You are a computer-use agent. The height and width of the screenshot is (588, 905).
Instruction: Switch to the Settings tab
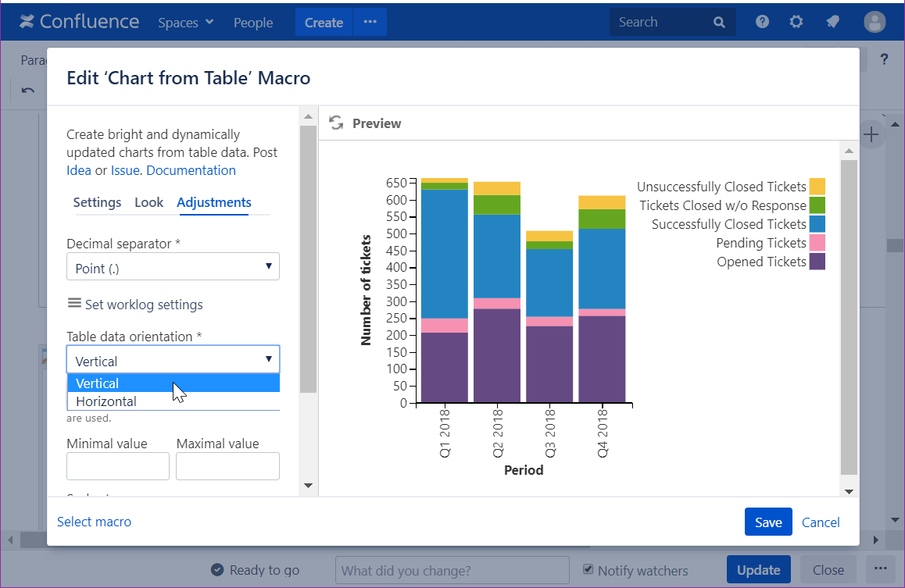pos(97,202)
